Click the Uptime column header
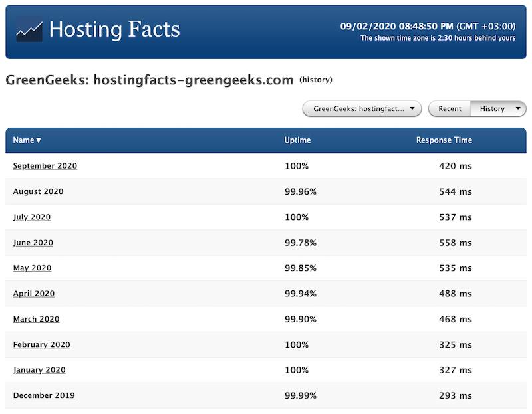Screen dimensions: 532x414 point(297,140)
